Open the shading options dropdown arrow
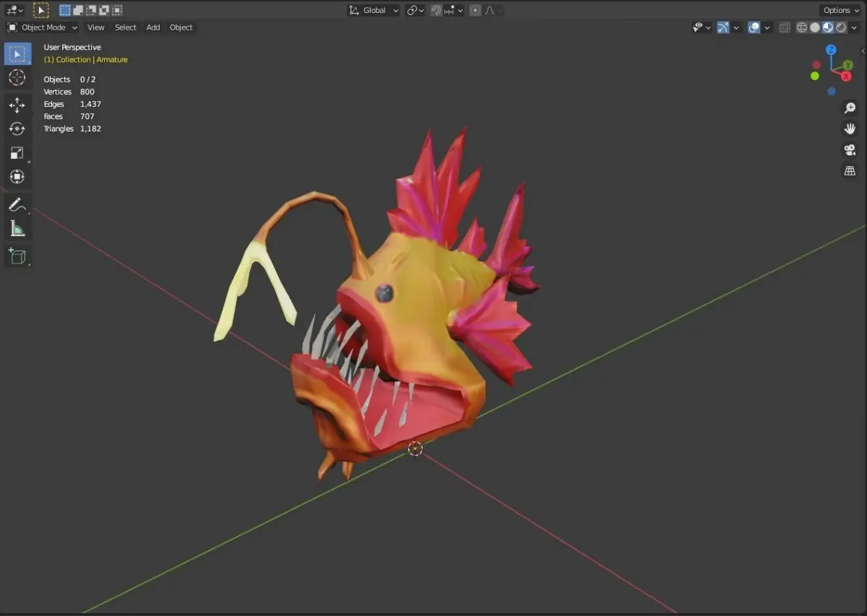 855,27
